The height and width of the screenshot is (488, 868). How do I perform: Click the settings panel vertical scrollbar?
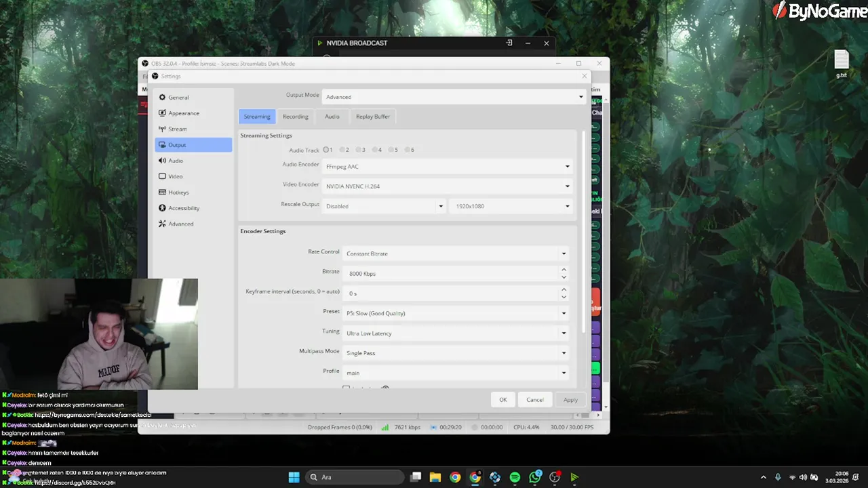point(583,230)
